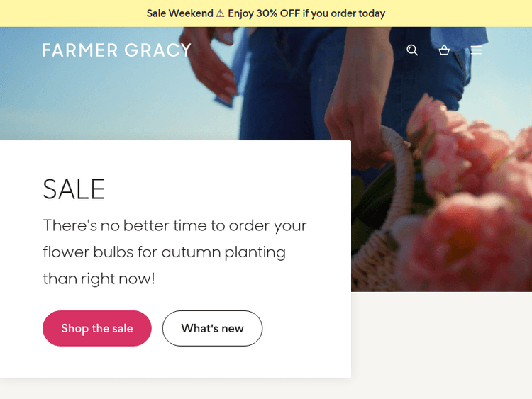Viewport: 532px width, 399px height.
Task: Click the Farmer Gracy logo
Action: (116, 50)
